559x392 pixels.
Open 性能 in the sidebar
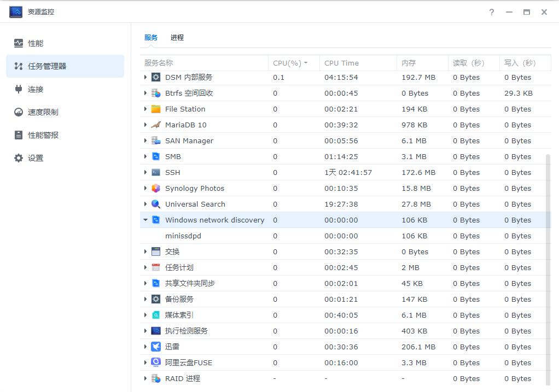(x=36, y=43)
